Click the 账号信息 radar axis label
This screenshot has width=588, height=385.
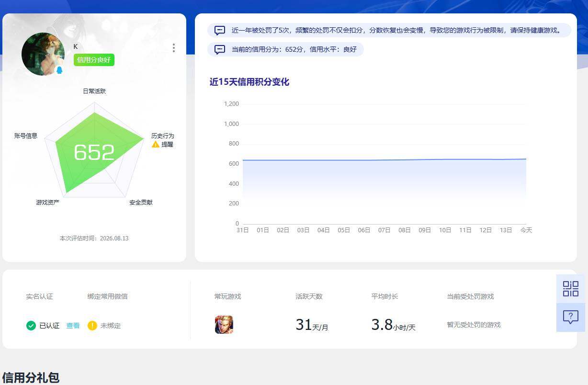[x=26, y=136]
